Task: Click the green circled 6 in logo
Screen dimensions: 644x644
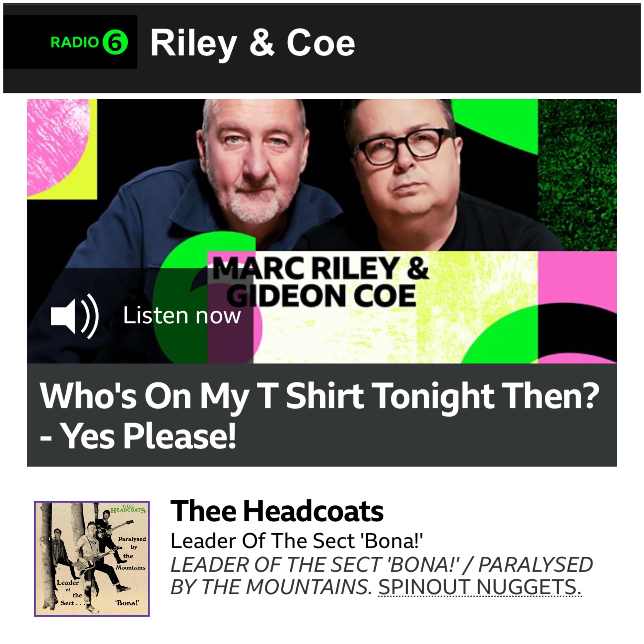Action: click(x=115, y=42)
